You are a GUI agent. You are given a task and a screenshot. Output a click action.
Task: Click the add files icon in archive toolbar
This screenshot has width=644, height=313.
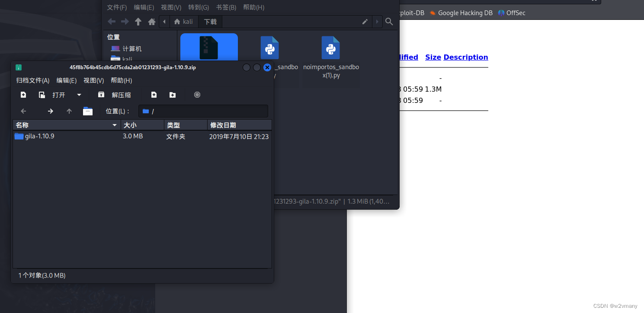click(154, 95)
